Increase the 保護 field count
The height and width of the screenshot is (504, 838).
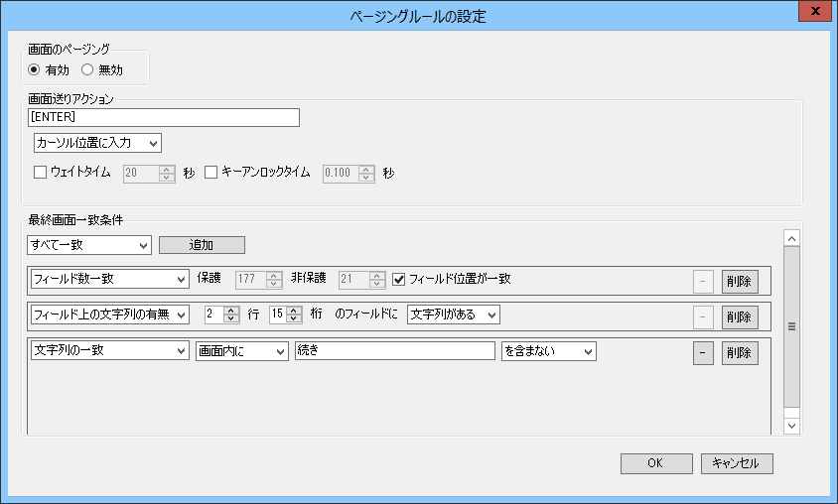point(274,275)
